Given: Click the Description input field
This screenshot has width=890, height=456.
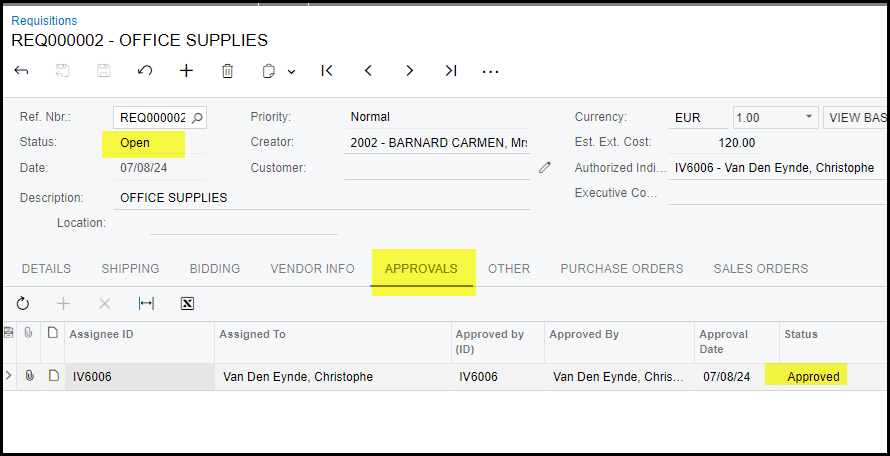Looking at the screenshot, I should (x=320, y=198).
